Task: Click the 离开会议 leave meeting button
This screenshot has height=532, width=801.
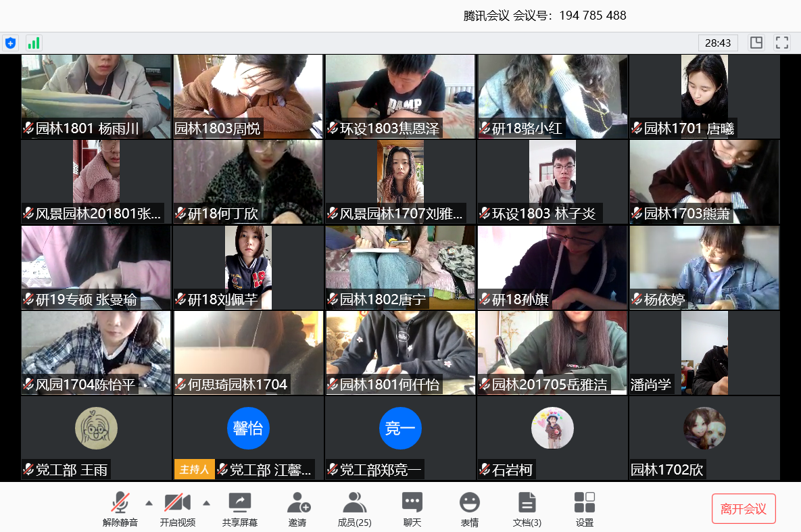Action: (x=744, y=509)
